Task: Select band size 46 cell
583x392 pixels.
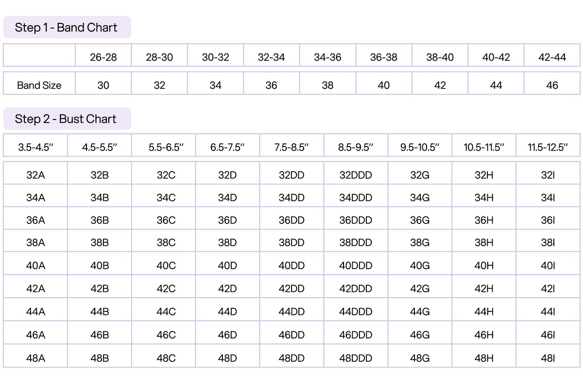Action: click(552, 85)
